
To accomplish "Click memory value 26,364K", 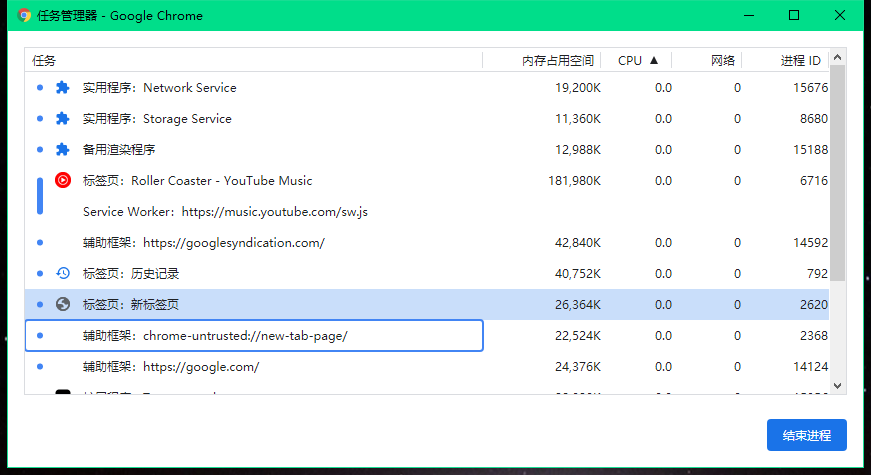I will (x=578, y=304).
